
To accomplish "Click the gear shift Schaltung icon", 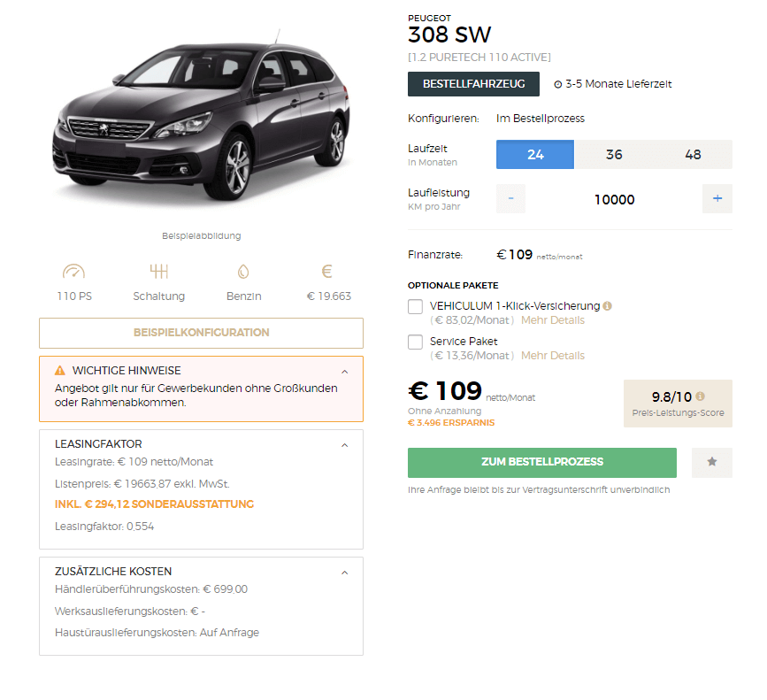I will pos(159,271).
